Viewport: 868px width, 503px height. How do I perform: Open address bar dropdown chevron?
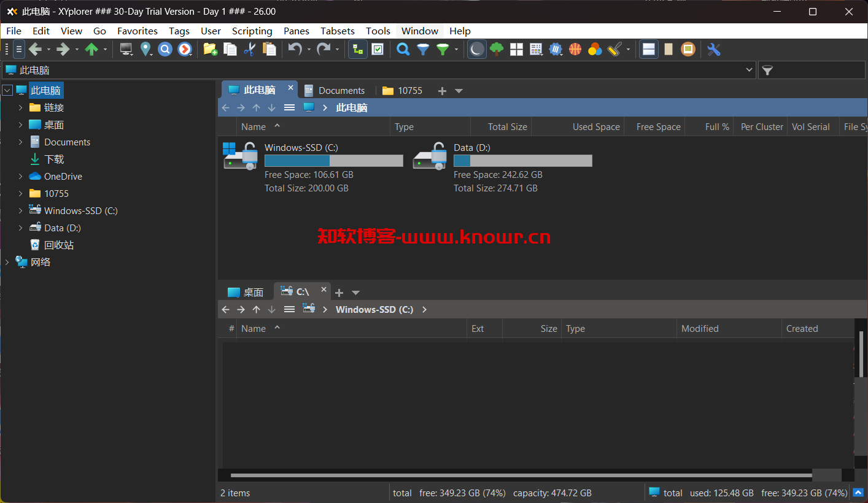[749, 71]
